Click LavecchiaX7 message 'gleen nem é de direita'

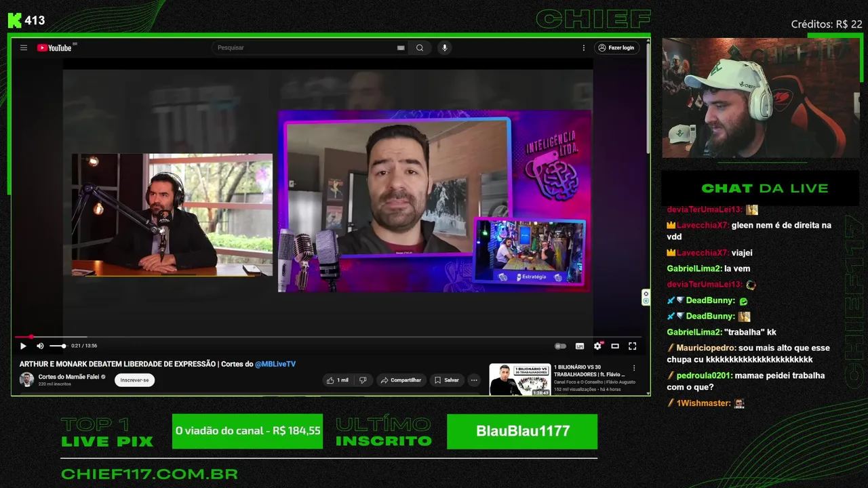749,231
